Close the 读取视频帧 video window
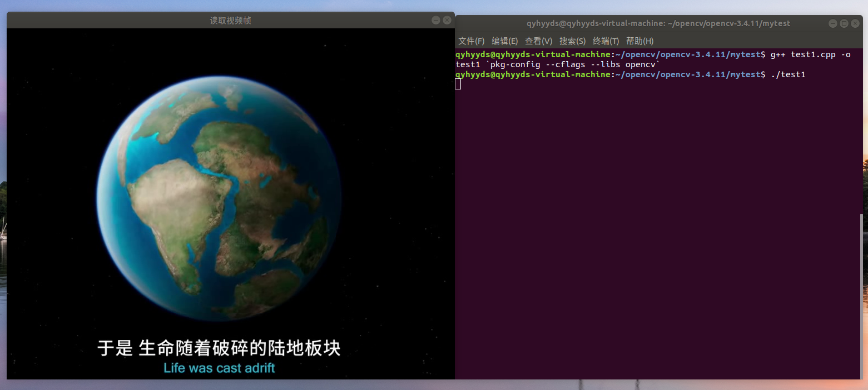The image size is (868, 390). (x=447, y=20)
